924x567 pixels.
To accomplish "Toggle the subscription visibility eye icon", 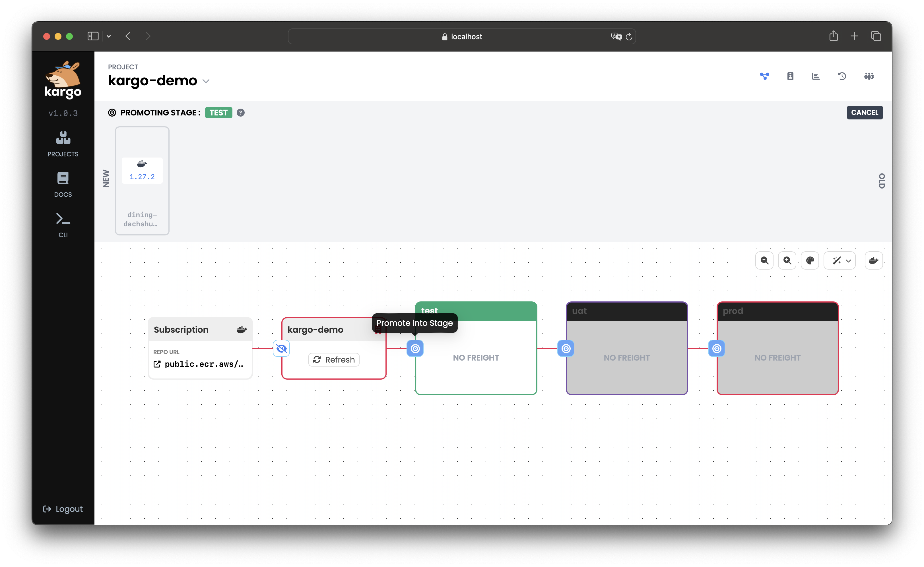I will [281, 349].
